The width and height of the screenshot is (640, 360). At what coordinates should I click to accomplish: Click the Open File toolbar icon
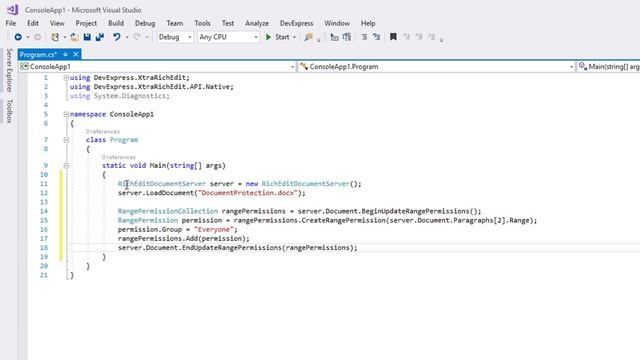point(74,37)
